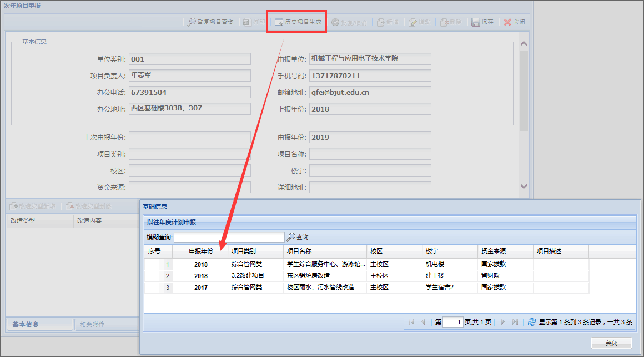This screenshot has width=644, height=357.
Task: Click the 模糊查询 fuzzy search input field
Action: [229, 237]
